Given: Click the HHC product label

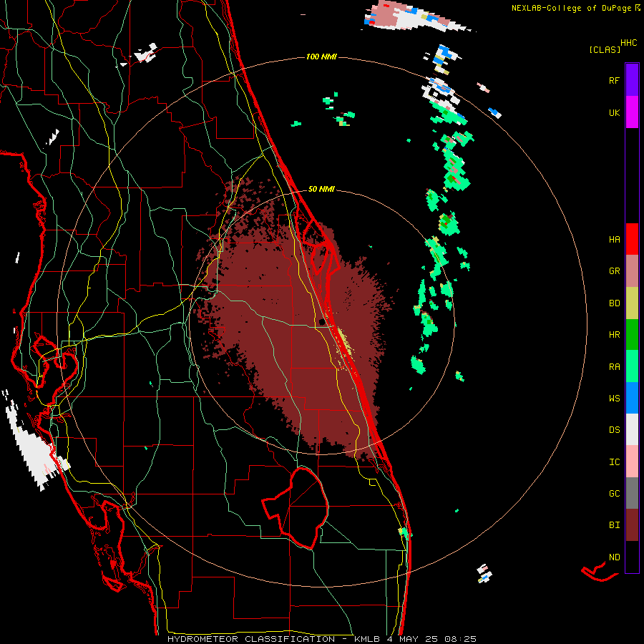Looking at the screenshot, I should [x=628, y=43].
